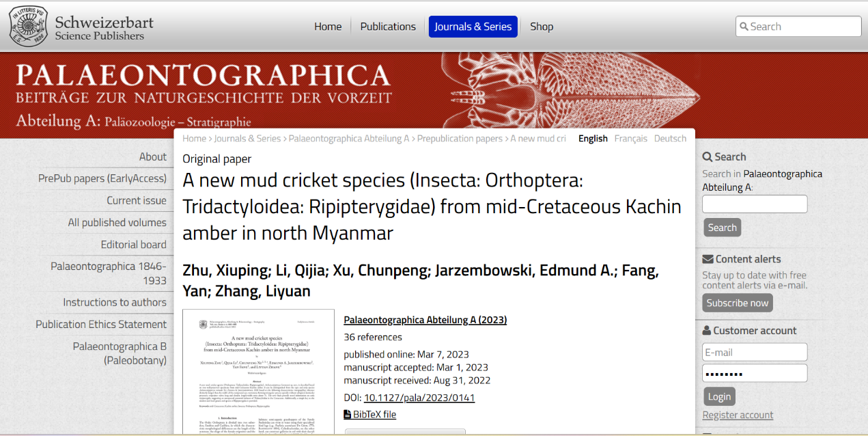868x436 pixels.
Task: Open the Home menu item
Action: pyautogui.click(x=328, y=27)
